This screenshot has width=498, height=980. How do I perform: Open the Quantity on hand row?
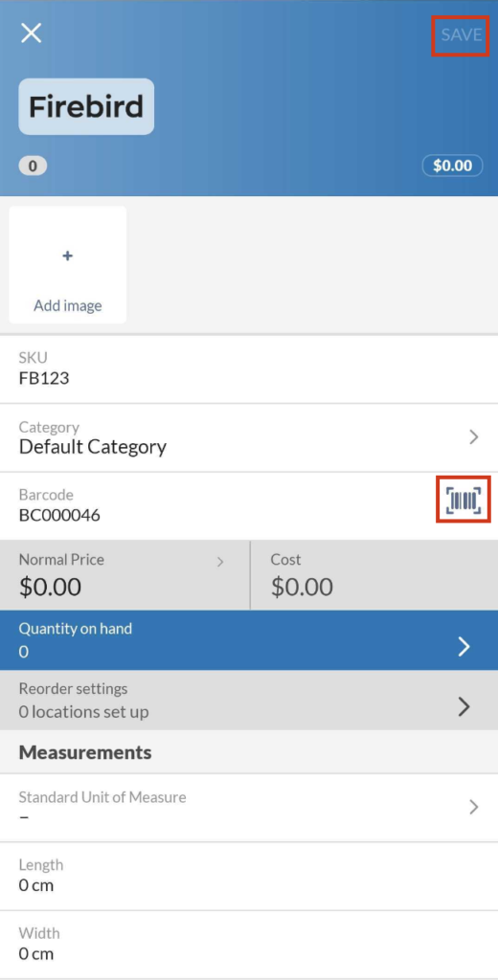pos(249,640)
